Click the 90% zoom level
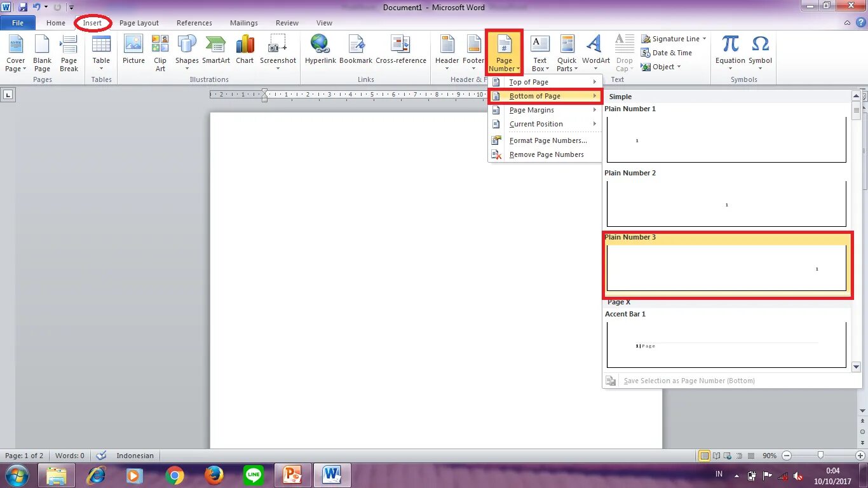Image resolution: width=868 pixels, height=488 pixels. click(770, 456)
